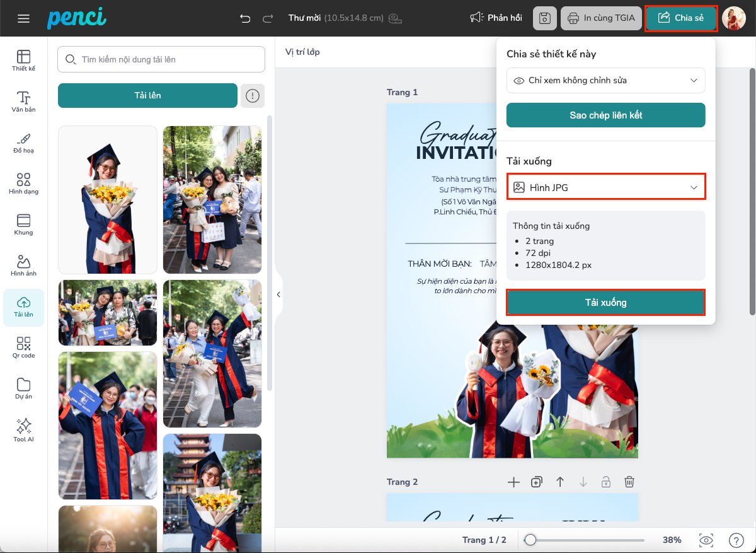Toggle preview eye icon in bottom bar
The height and width of the screenshot is (553, 756).
[706, 540]
